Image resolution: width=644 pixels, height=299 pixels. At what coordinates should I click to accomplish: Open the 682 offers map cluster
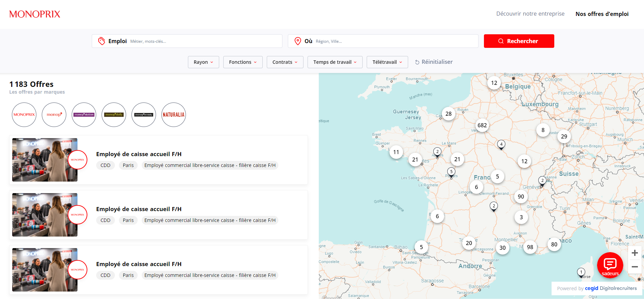click(482, 125)
